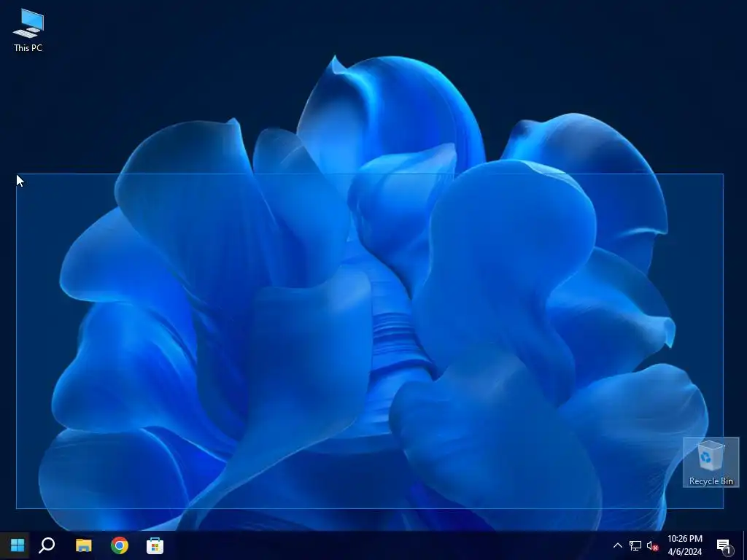
Task: Launch File Explorer from the taskbar
Action: pos(84,545)
